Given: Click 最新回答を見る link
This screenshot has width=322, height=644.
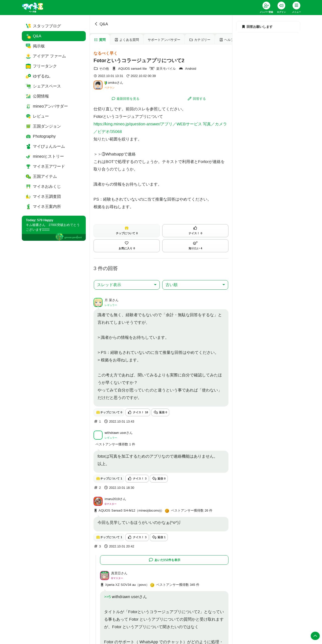Looking at the screenshot, I should coord(125,99).
